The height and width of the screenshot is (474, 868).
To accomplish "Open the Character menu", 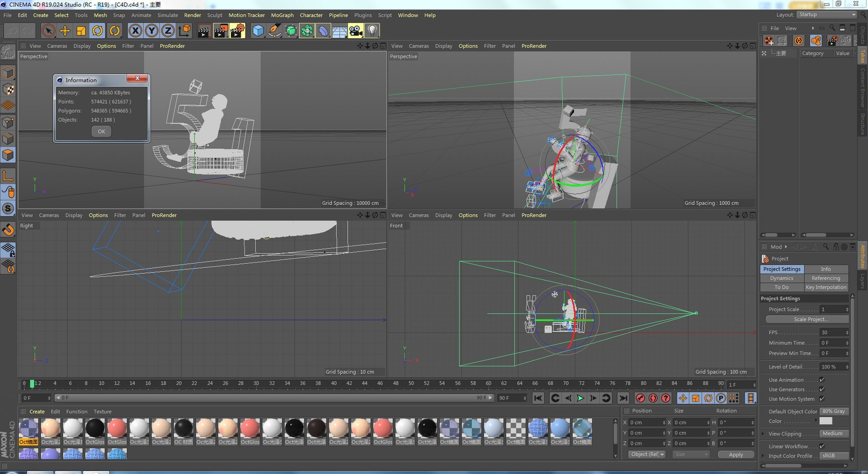I will [311, 15].
